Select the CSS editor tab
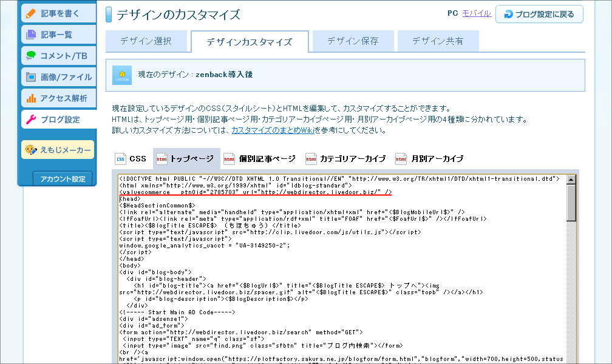612x364 pixels. (x=131, y=159)
